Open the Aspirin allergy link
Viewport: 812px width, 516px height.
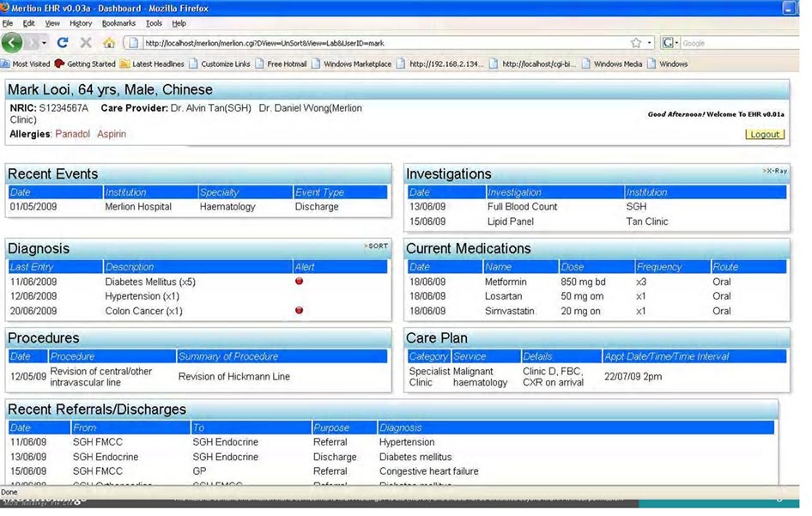coord(112,134)
